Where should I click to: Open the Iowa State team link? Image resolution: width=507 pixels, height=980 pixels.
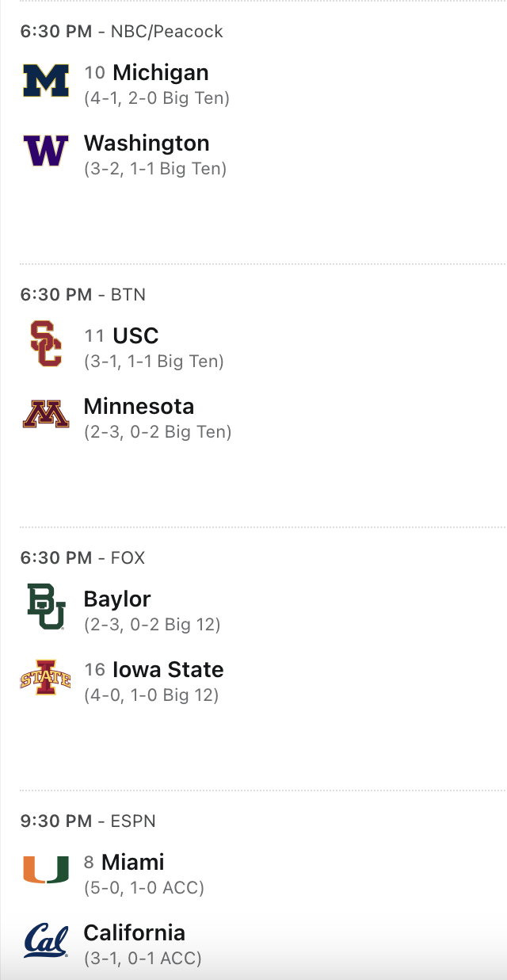click(168, 670)
